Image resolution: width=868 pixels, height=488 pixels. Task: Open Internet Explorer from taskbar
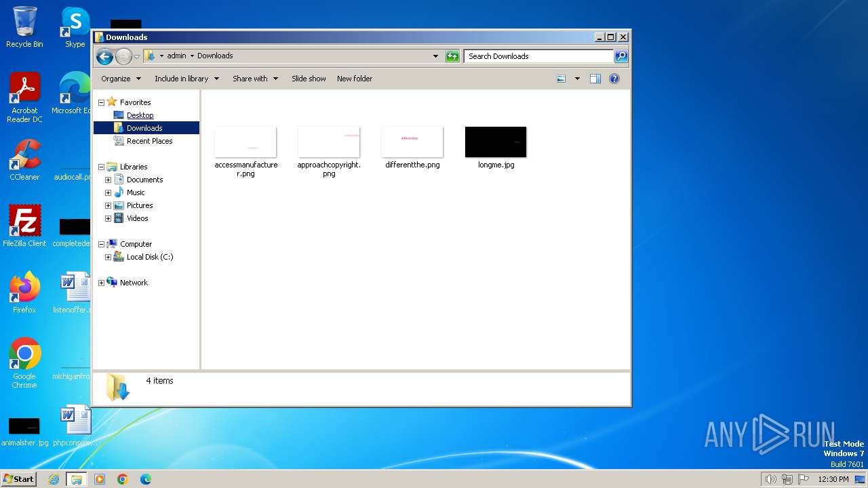pyautogui.click(x=54, y=479)
